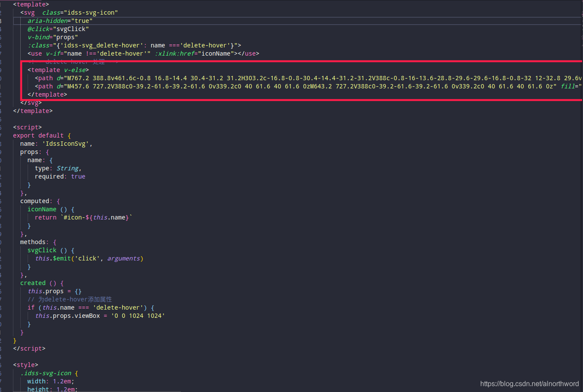Click the first path line starting M767.2
The image size is (583, 392).
click(309, 78)
